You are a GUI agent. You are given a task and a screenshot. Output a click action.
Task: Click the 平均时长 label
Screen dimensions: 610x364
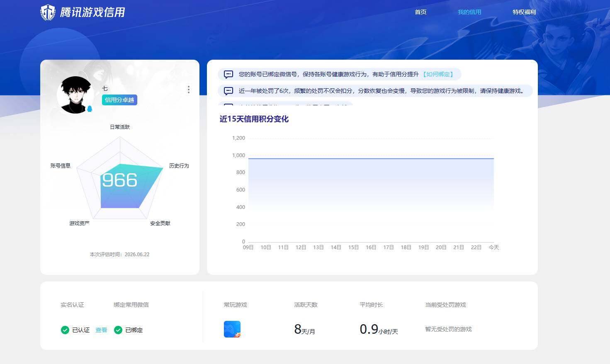click(x=371, y=305)
